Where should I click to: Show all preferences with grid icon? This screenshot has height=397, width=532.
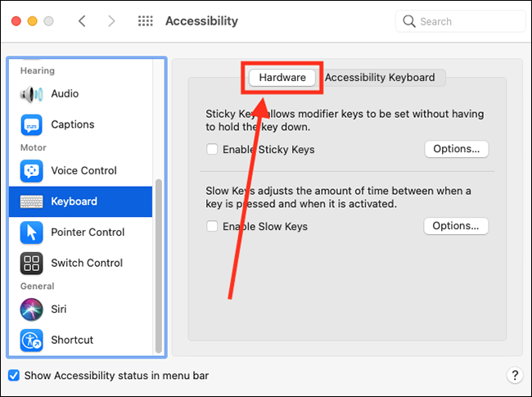(146, 21)
